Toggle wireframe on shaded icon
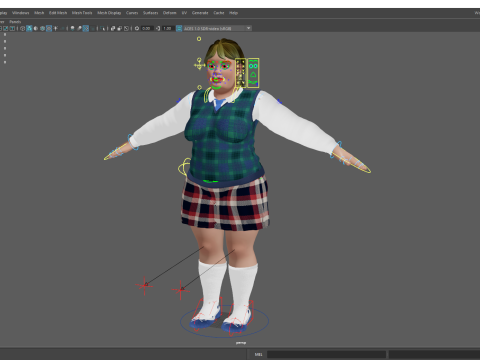This screenshot has width=480, height=360. (x=42, y=28)
